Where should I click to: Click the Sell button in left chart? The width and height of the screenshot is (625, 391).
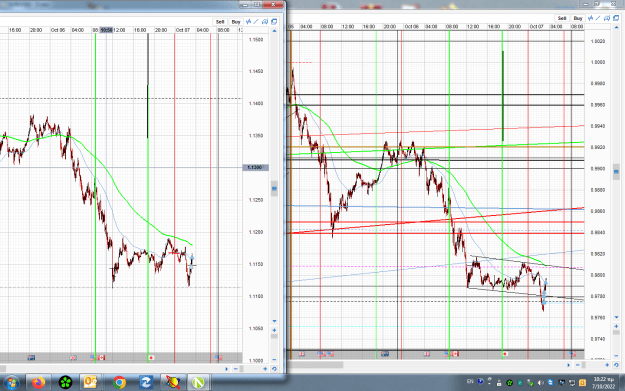(x=220, y=22)
